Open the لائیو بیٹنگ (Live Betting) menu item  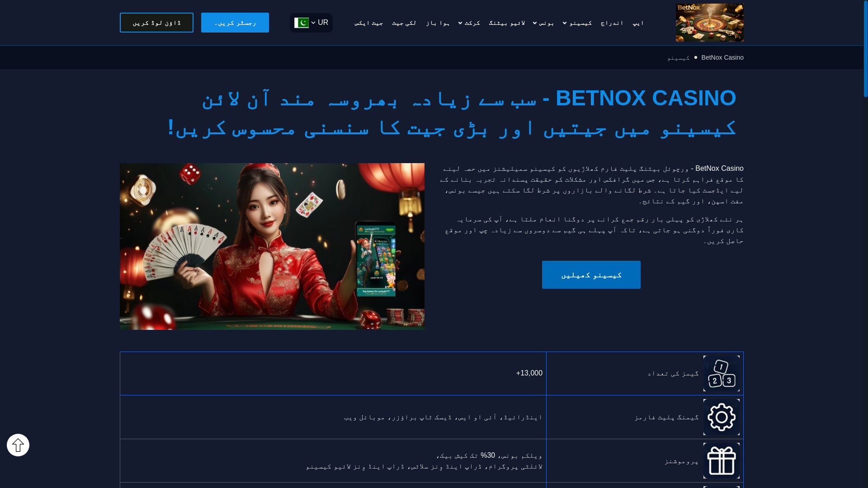pyautogui.click(x=507, y=23)
